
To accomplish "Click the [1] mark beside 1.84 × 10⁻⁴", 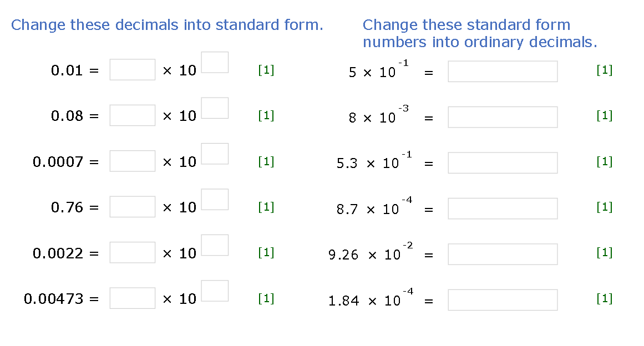I will point(604,298).
